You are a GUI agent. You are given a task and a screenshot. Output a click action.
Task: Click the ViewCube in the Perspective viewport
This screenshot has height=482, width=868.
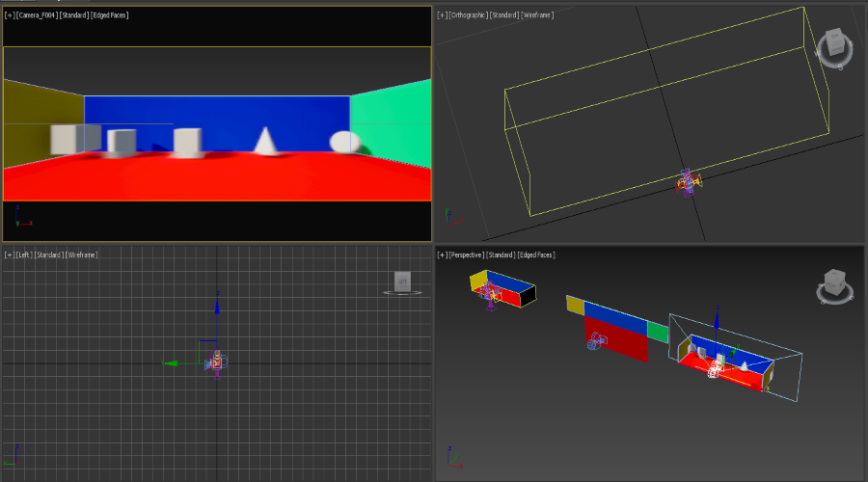pos(835,282)
